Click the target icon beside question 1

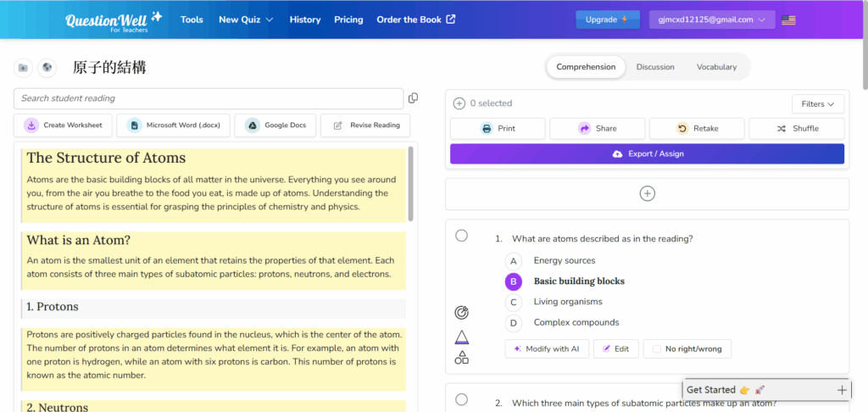461,313
